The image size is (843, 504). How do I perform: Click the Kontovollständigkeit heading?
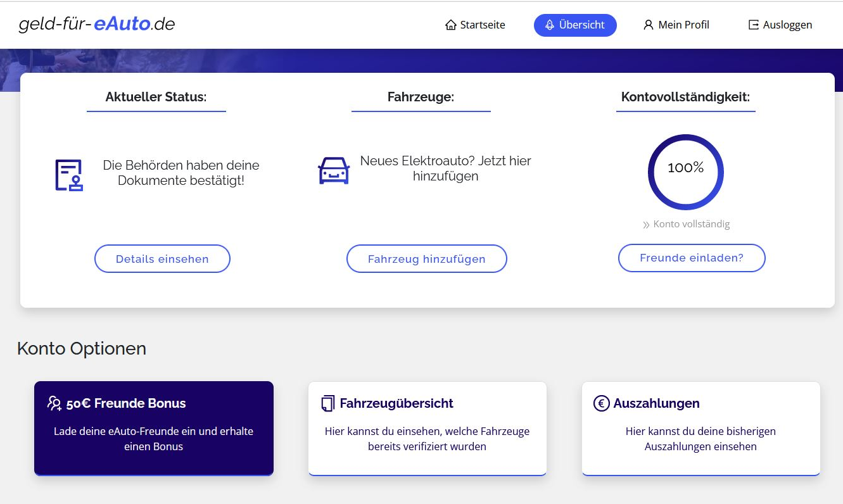point(686,97)
